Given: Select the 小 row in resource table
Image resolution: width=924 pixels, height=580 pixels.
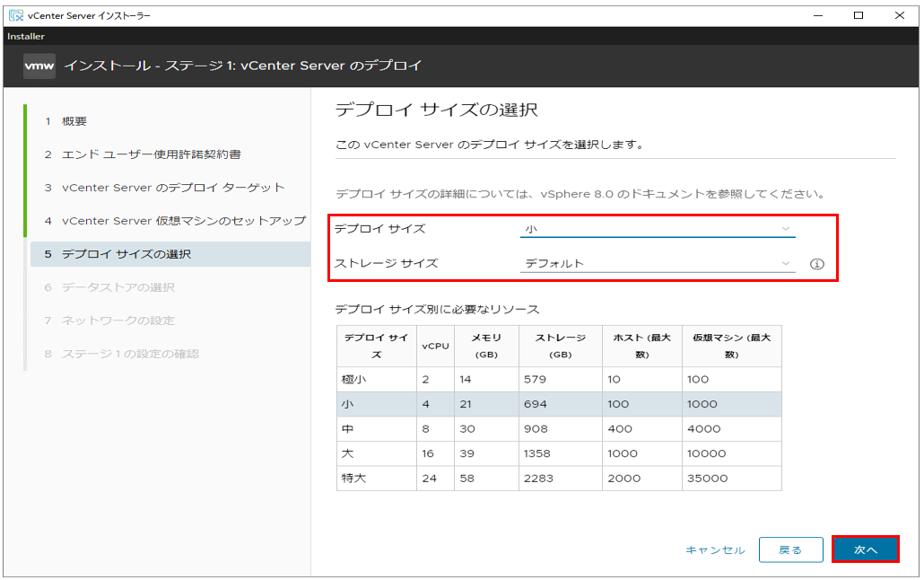Looking at the screenshot, I should 559,404.
